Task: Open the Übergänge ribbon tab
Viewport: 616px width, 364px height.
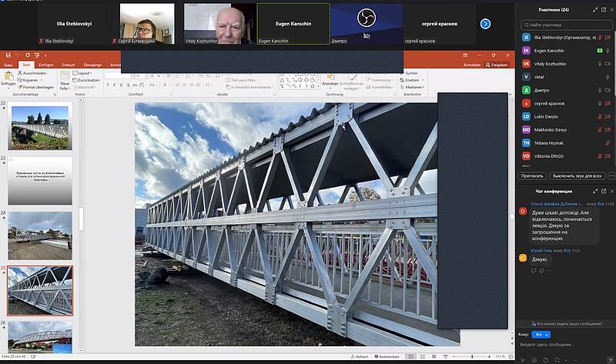Action: [92, 65]
